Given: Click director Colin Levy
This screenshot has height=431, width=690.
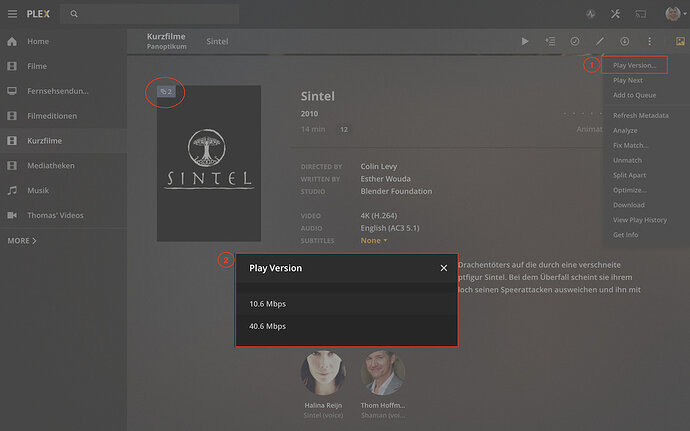Looking at the screenshot, I should [378, 166].
